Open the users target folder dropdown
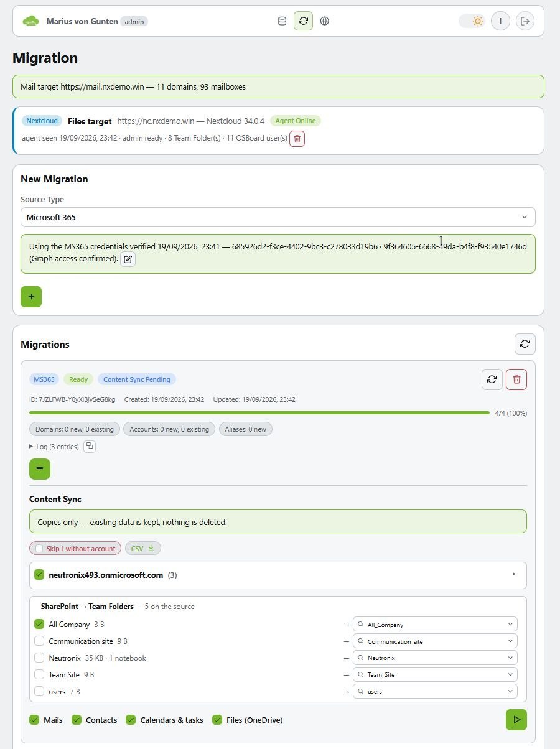 (x=435, y=691)
